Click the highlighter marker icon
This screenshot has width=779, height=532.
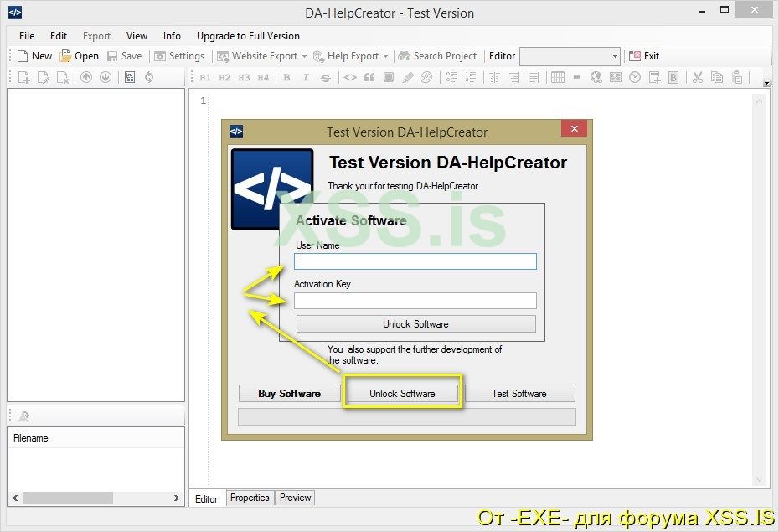pos(408,77)
